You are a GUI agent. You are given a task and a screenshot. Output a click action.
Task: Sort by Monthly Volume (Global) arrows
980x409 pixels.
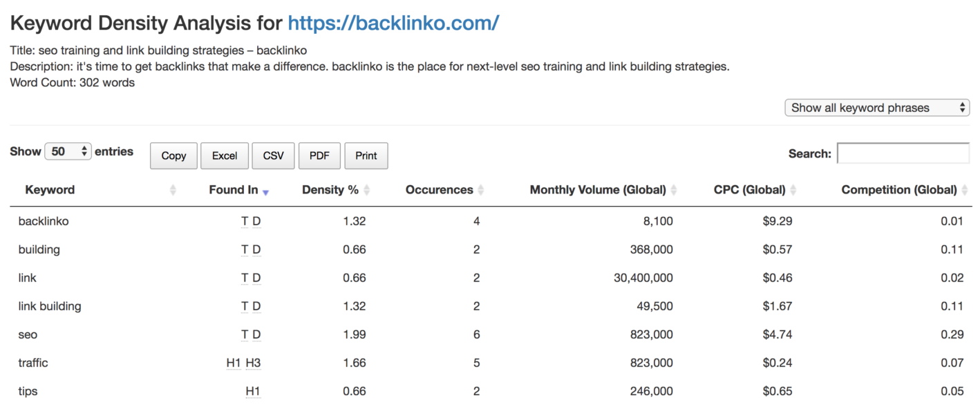(x=674, y=190)
